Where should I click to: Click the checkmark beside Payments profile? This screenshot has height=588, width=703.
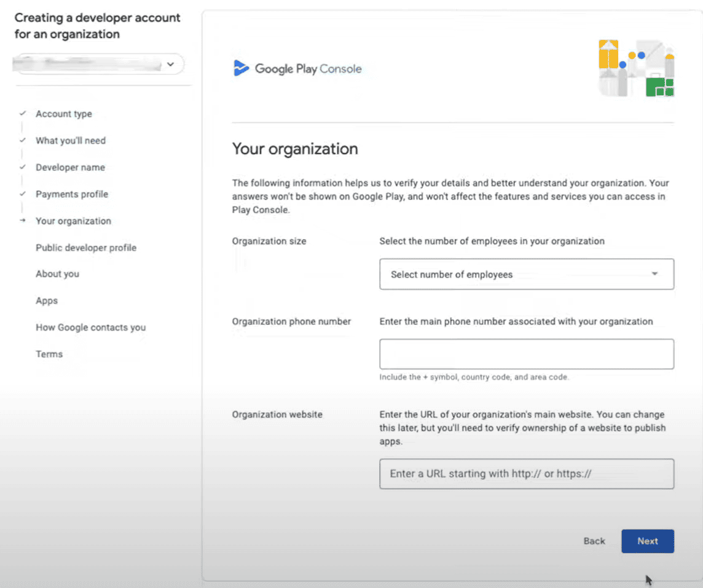[23, 194]
